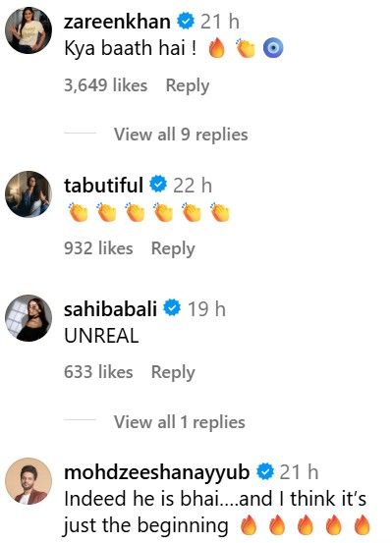Open the sahibabali username link
392x543 pixels.
pyautogui.click(x=111, y=308)
